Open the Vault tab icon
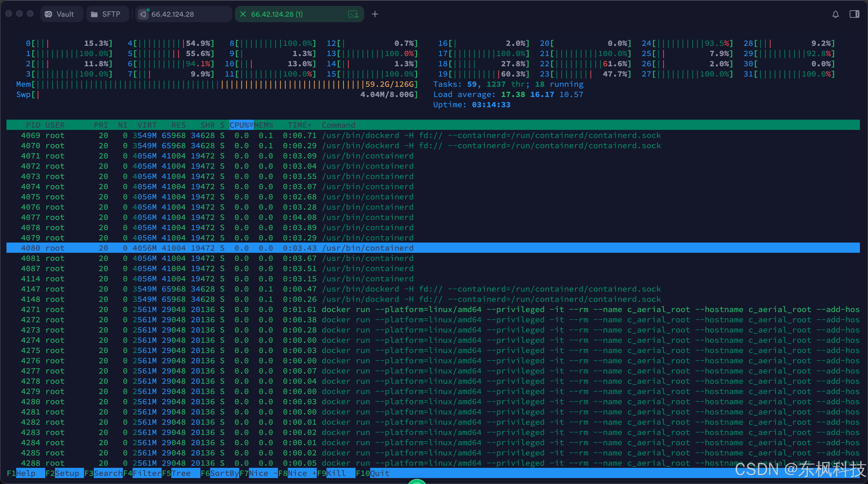The height and width of the screenshot is (484, 868). pyautogui.click(x=49, y=14)
